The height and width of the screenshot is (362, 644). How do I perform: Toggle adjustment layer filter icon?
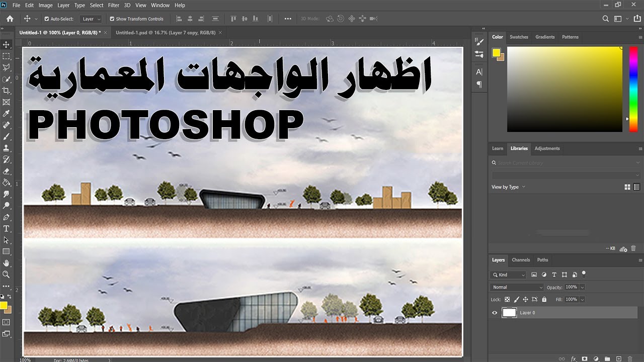point(544,275)
